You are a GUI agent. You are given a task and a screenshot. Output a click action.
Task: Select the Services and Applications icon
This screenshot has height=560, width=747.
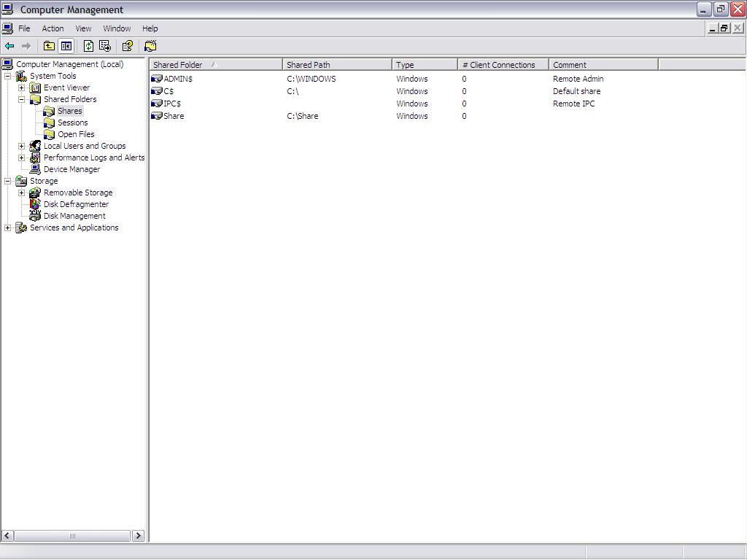(21, 227)
